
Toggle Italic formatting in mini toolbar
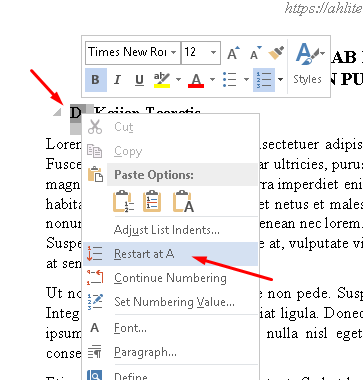click(117, 80)
